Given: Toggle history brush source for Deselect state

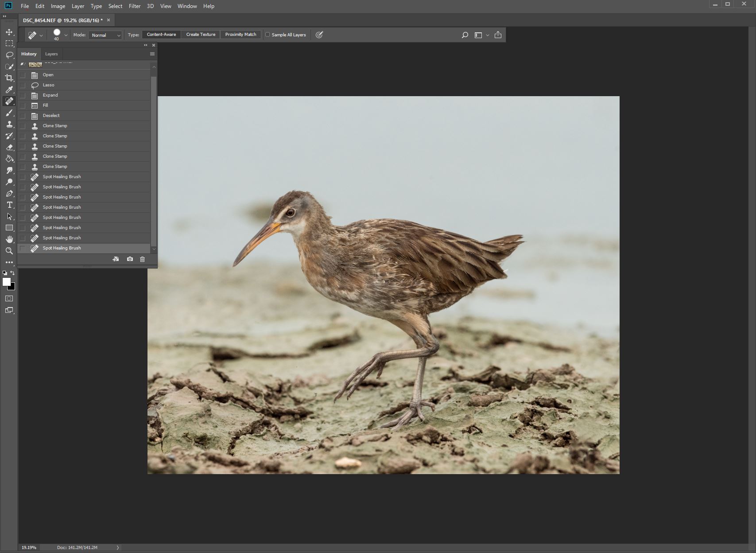Looking at the screenshot, I should coord(23,116).
